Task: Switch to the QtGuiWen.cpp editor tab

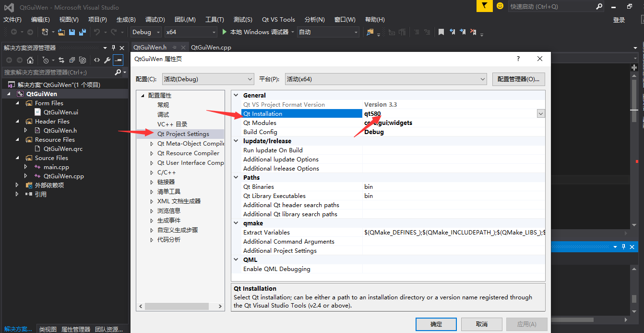Action: (211, 48)
